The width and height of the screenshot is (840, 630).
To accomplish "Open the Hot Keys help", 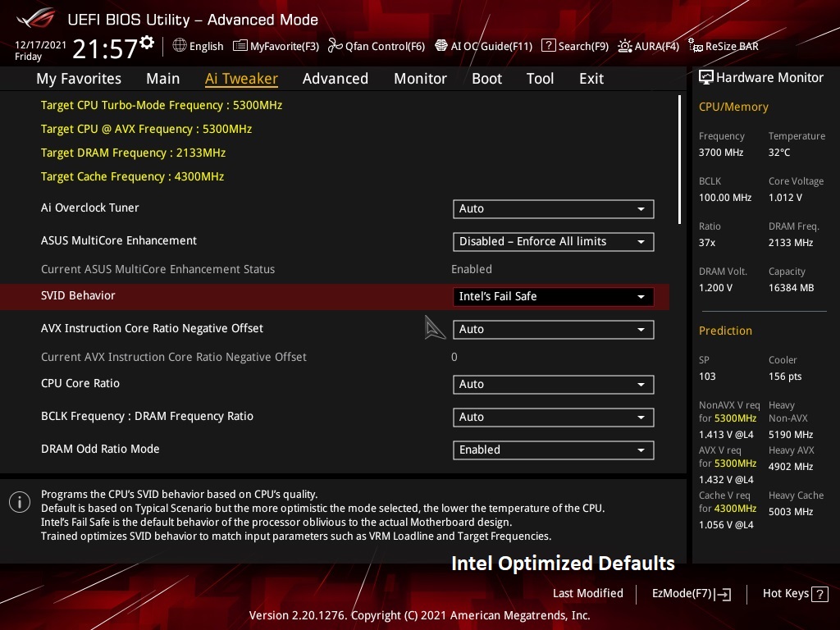I will [795, 594].
